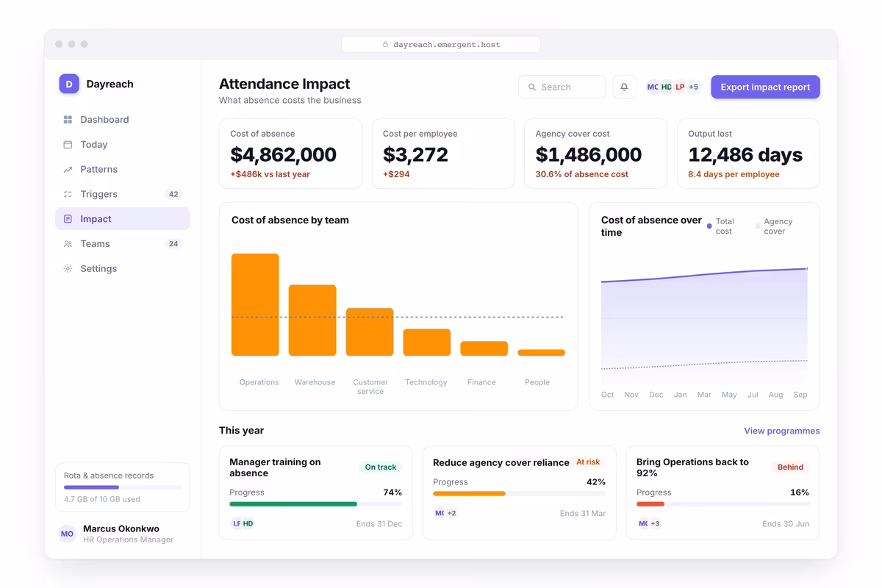Click the MC avatar in header

(x=652, y=87)
